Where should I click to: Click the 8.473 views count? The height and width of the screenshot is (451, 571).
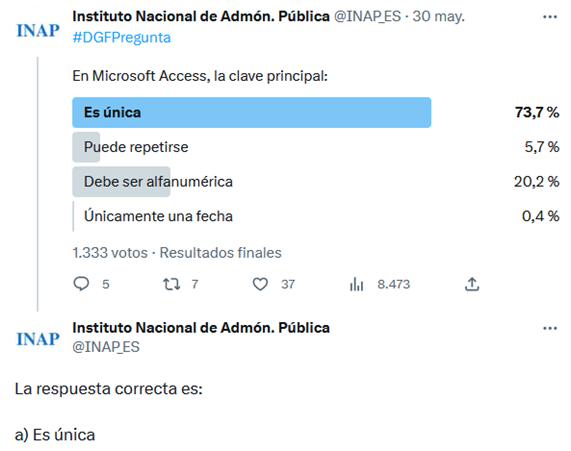click(394, 284)
